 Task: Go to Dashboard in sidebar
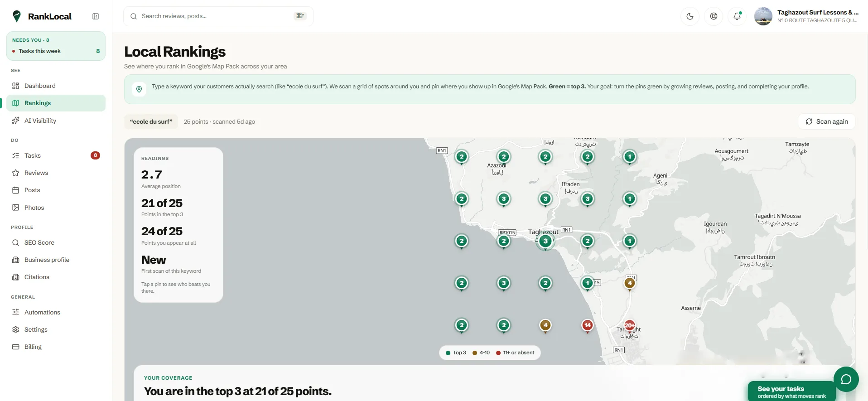point(56,86)
